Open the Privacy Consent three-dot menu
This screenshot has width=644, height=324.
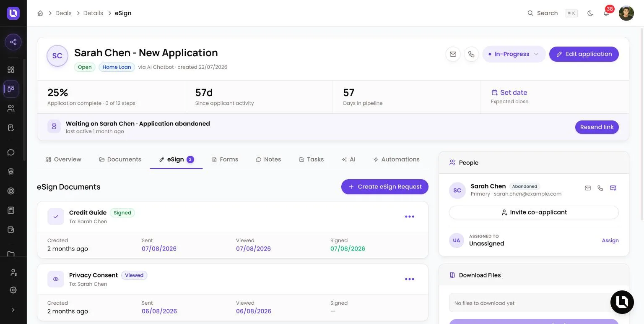(410, 279)
